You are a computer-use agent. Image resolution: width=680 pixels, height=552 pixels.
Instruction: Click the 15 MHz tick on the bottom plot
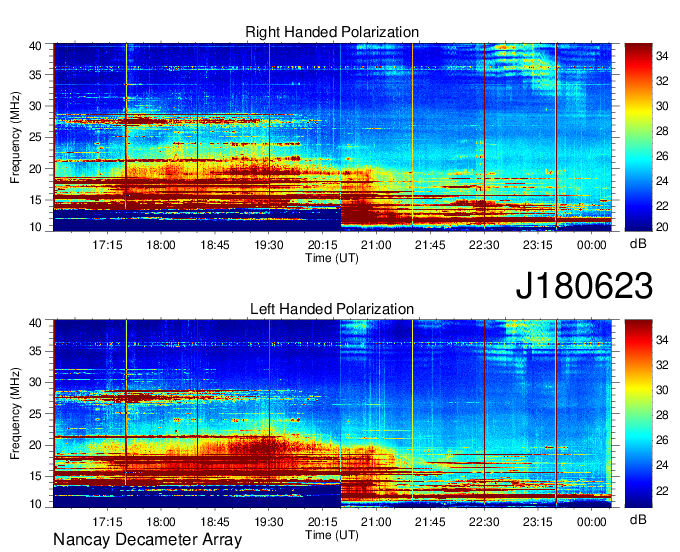tap(36, 476)
